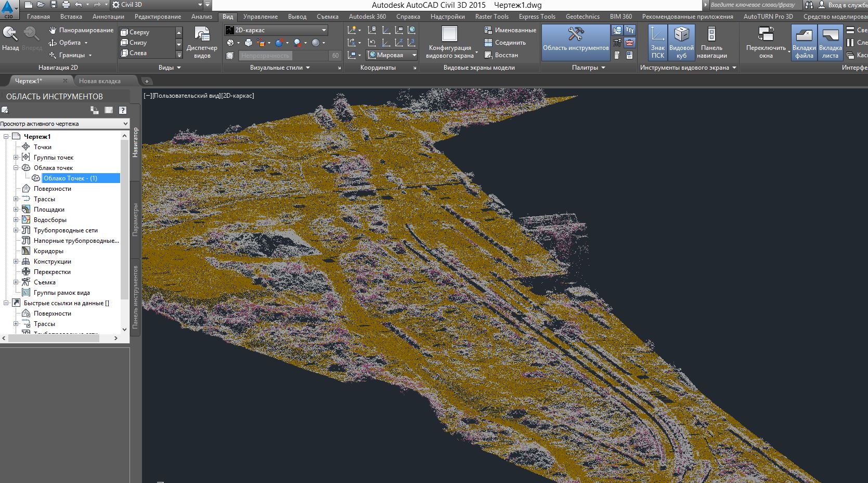Screen dimensions: 868x483
Task: Click the help question-mark icon in toolspace
Action: coord(123,110)
